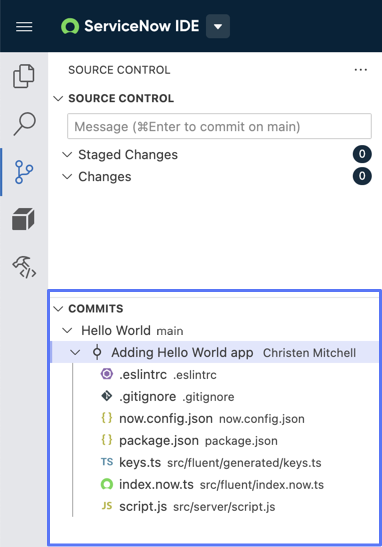Collapse the Changes group chevron
The image size is (382, 547).
click(67, 177)
